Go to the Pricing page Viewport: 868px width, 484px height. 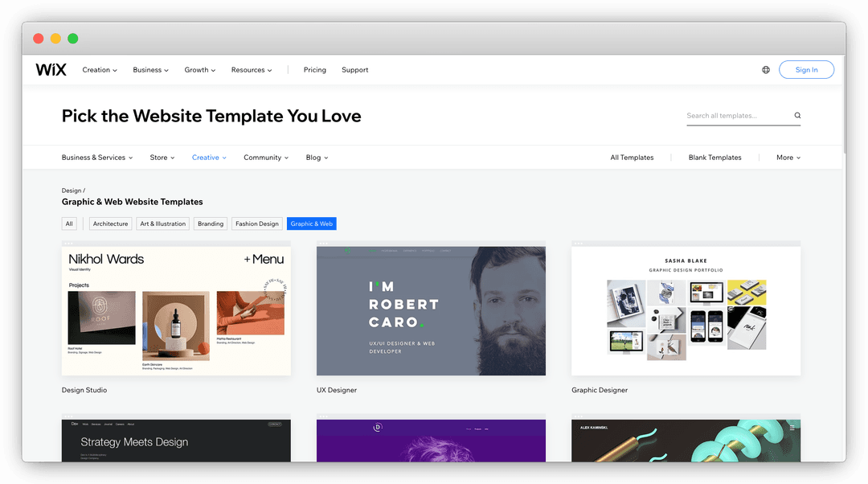point(314,70)
